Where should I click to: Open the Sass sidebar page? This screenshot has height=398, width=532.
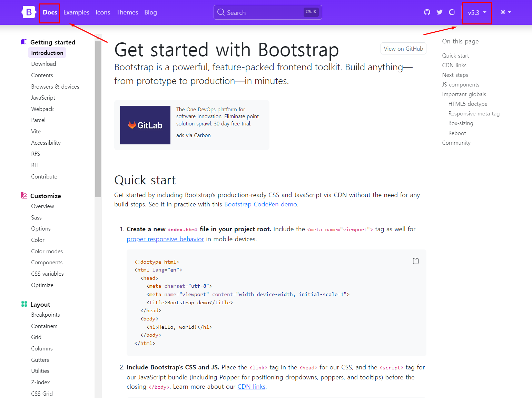click(36, 218)
